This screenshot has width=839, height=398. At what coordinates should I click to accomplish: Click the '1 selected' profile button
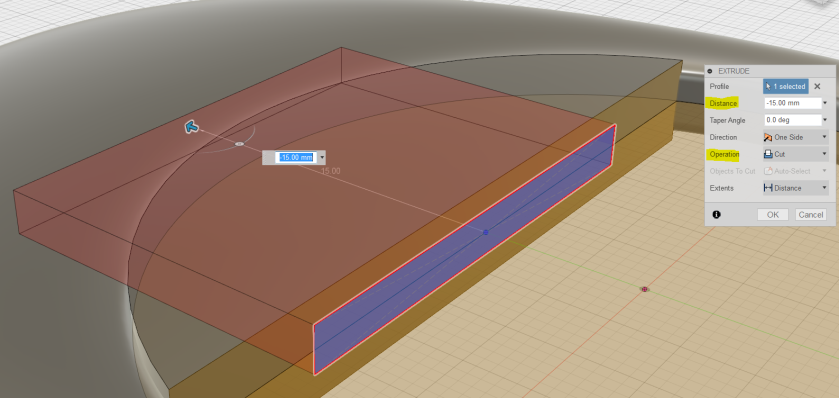(x=785, y=86)
